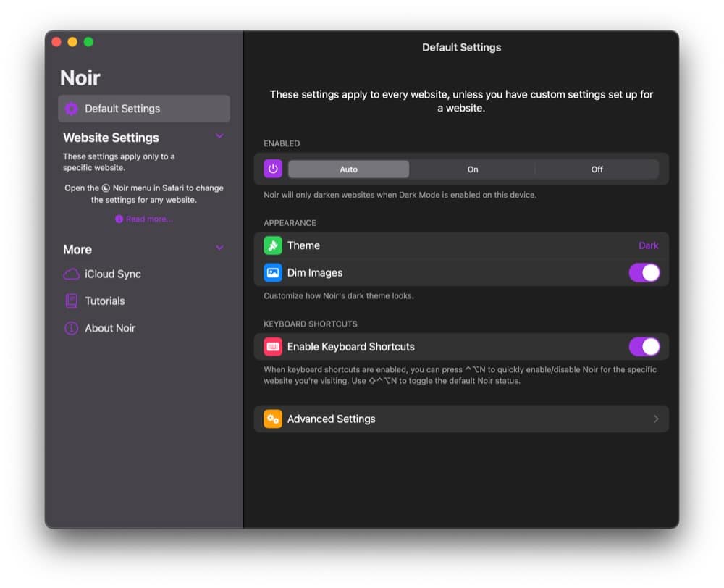Viewport: 724px width, 588px height.
Task: Collapse the More section chevron
Action: pyautogui.click(x=220, y=248)
